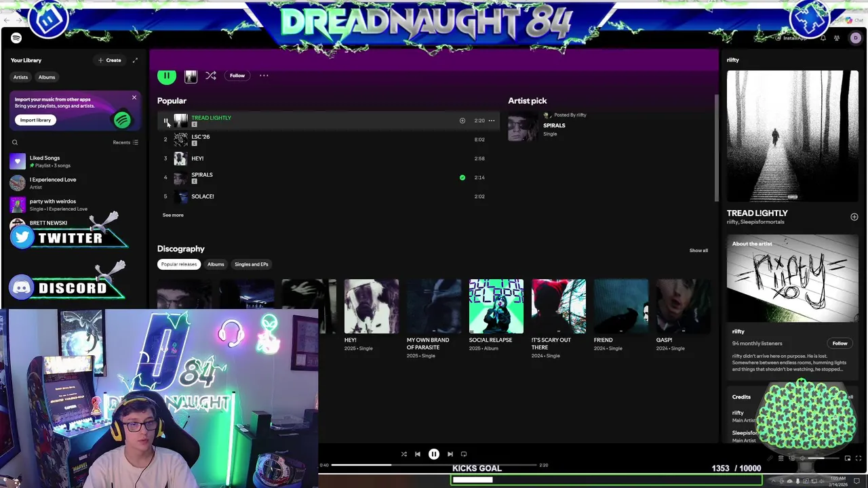Viewport: 868px width, 488px height.
Task: Pause playback in bottom player bar
Action: [x=434, y=454]
